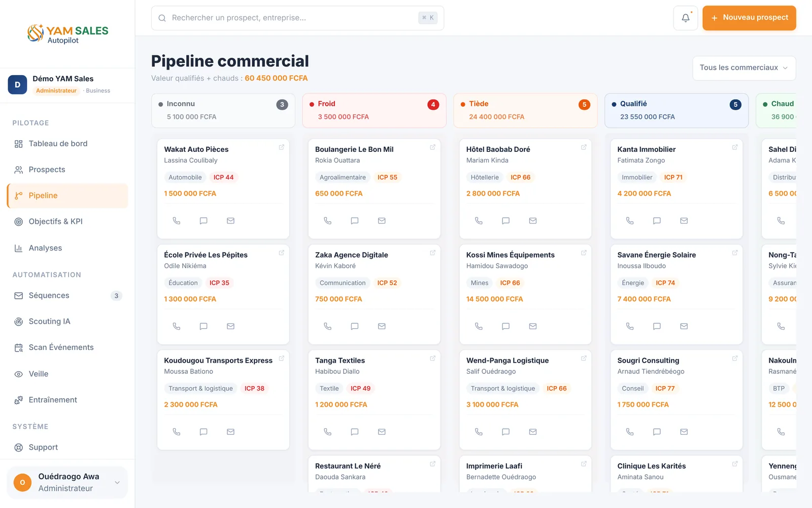Open external link icon on École Privée Les Pépites

pos(281,252)
